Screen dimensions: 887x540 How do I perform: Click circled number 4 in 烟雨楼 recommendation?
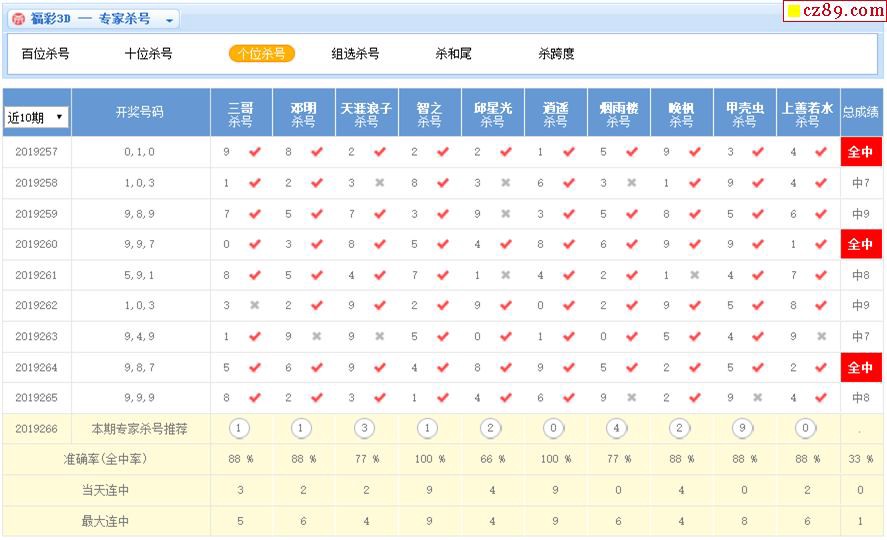click(618, 428)
